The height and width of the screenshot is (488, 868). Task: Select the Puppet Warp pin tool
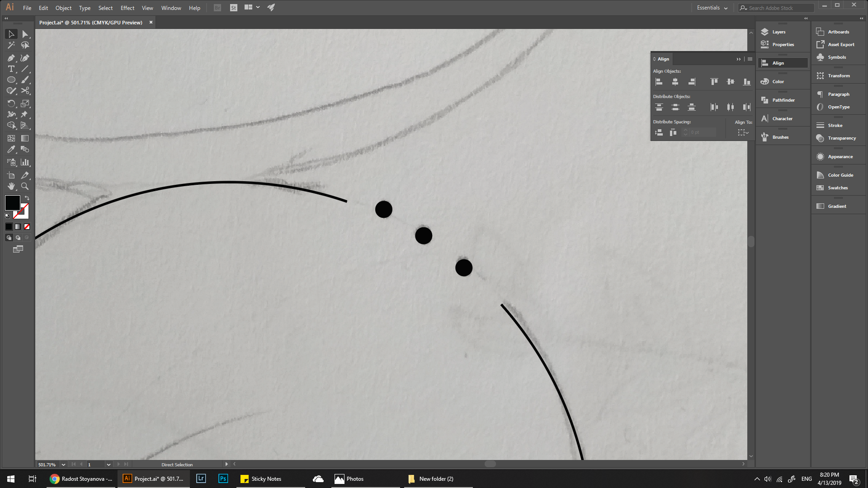(x=25, y=114)
